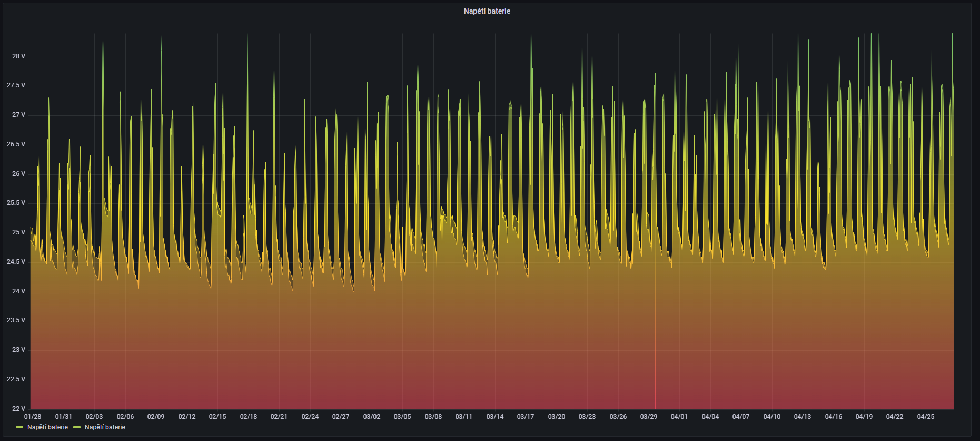The width and height of the screenshot is (980, 441).
Task: Select the 24 V y-axis tick label
Action: pyautogui.click(x=18, y=291)
